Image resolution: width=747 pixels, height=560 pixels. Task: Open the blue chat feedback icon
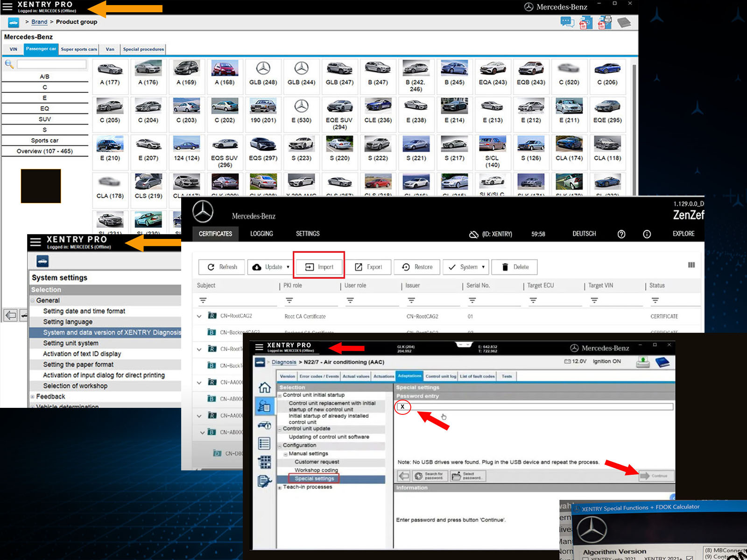[x=567, y=22]
